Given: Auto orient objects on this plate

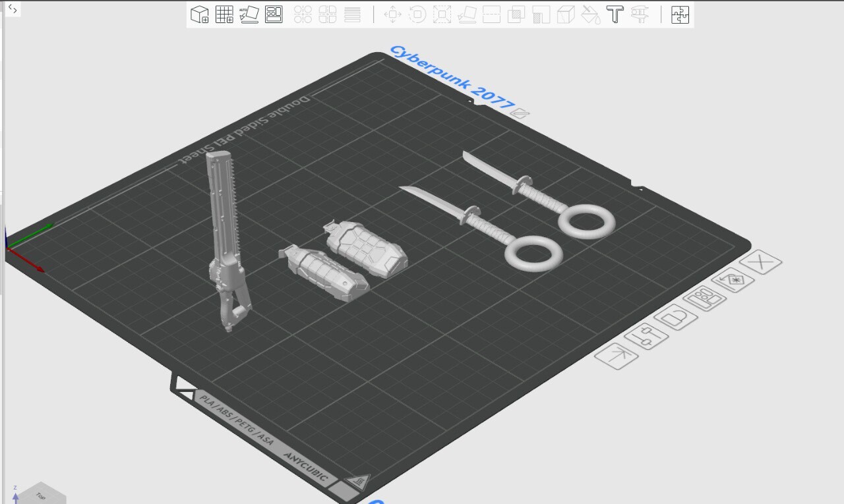Looking at the screenshot, I should [x=732, y=281].
